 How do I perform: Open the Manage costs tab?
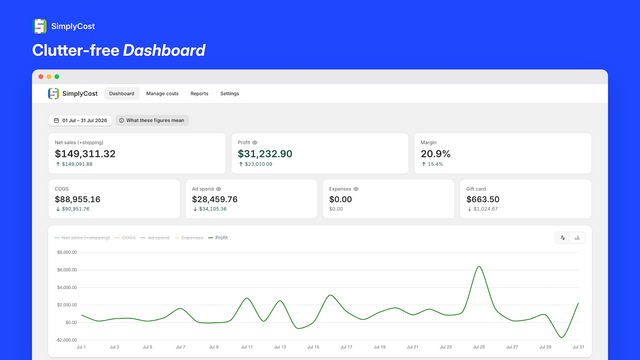click(162, 93)
